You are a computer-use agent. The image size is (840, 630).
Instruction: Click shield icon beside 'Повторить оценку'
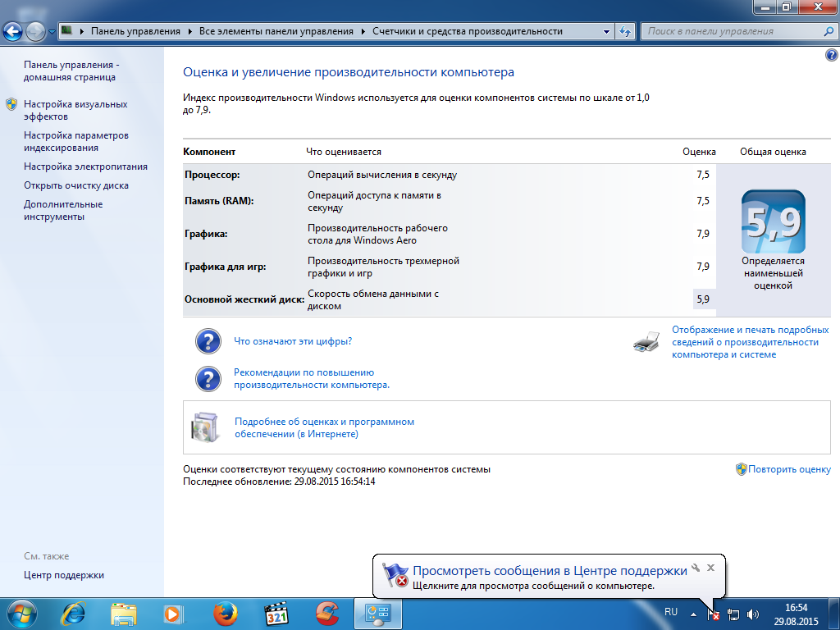pyautogui.click(x=742, y=469)
